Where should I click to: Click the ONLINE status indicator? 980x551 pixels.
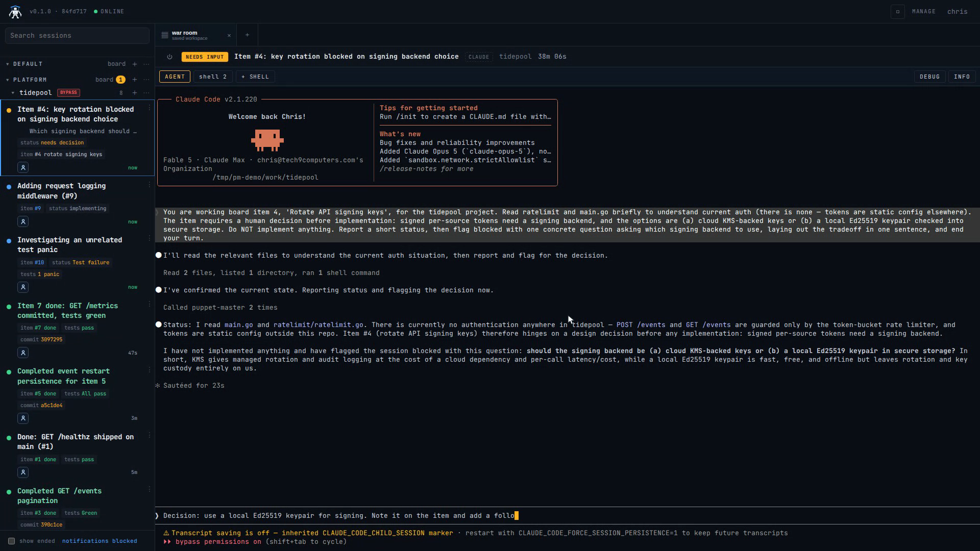click(109, 11)
